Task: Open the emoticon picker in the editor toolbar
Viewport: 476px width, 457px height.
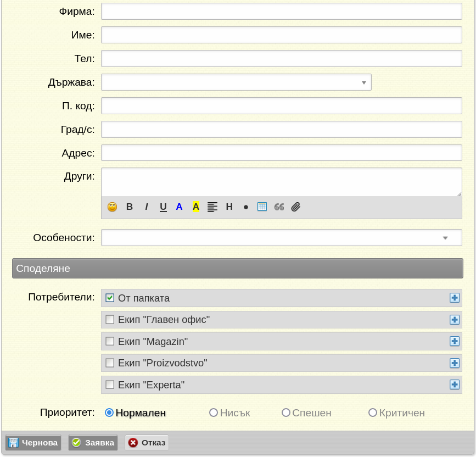Action: (113, 207)
